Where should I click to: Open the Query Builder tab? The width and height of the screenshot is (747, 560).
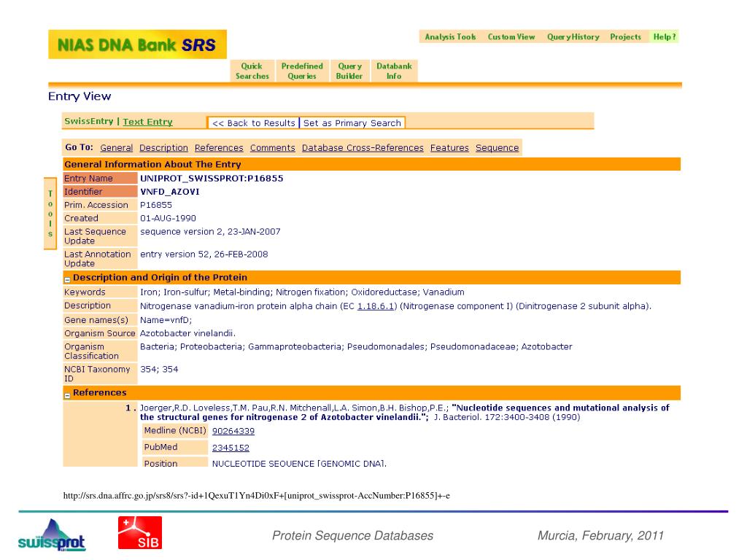[349, 71]
